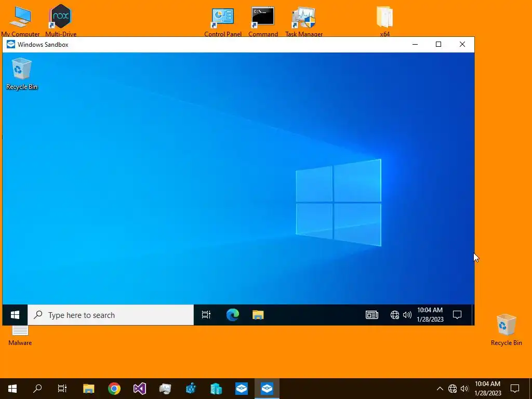Screen dimensions: 532x399
Task: Minimize the Windows Sandbox window
Action: coord(415,45)
